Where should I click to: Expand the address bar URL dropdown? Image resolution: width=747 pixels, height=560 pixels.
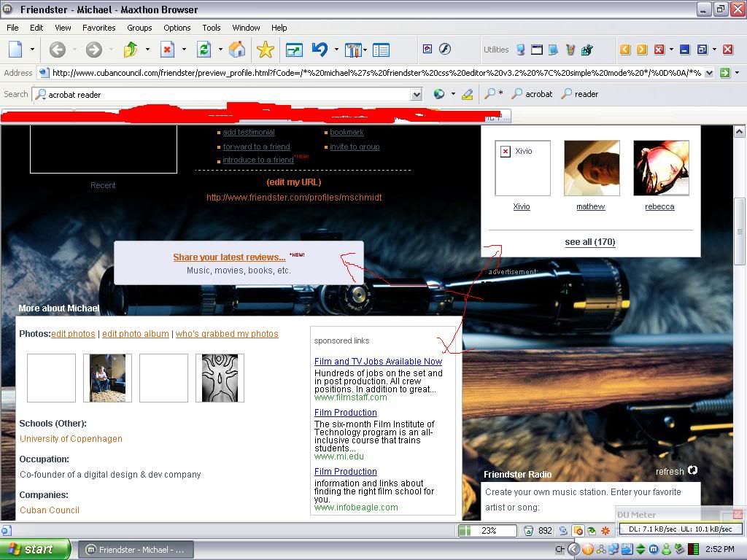tap(709, 73)
